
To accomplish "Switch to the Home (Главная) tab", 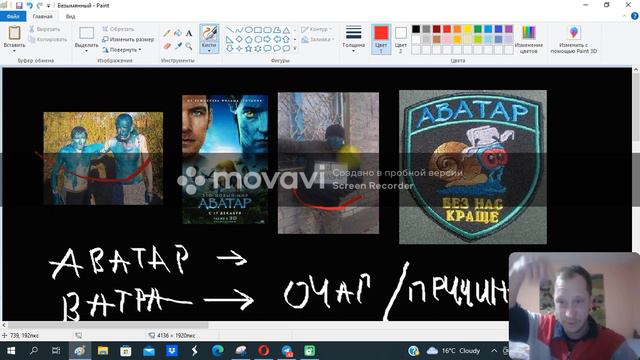I will (42, 16).
